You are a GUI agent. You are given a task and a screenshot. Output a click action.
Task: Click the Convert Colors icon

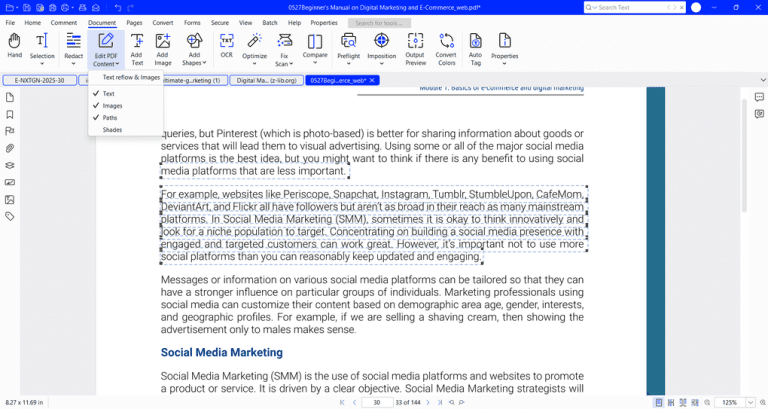(x=446, y=49)
